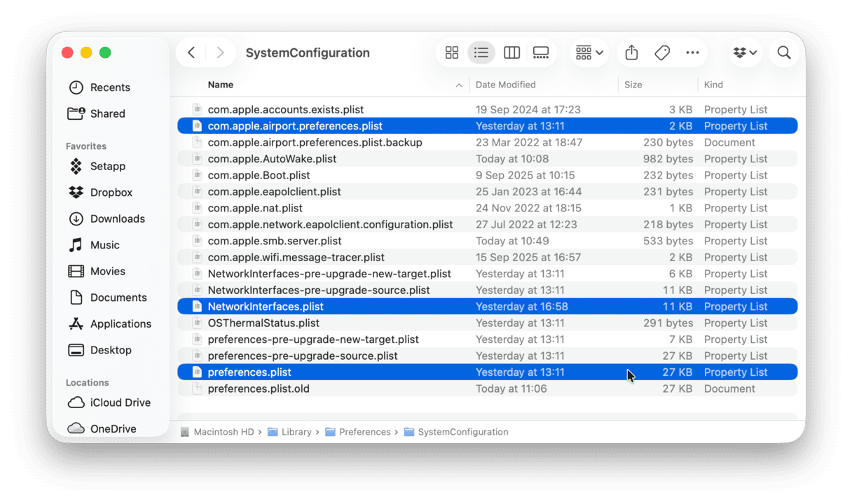The height and width of the screenshot is (504, 852).
Task: Select com.apple.eapolclient.plist
Action: point(487,192)
